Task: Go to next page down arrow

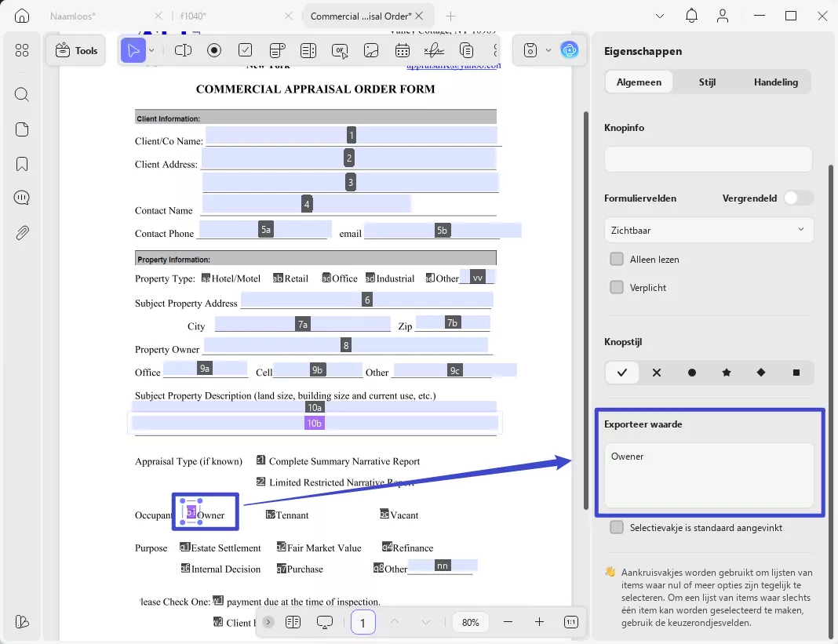Action: 425,622
